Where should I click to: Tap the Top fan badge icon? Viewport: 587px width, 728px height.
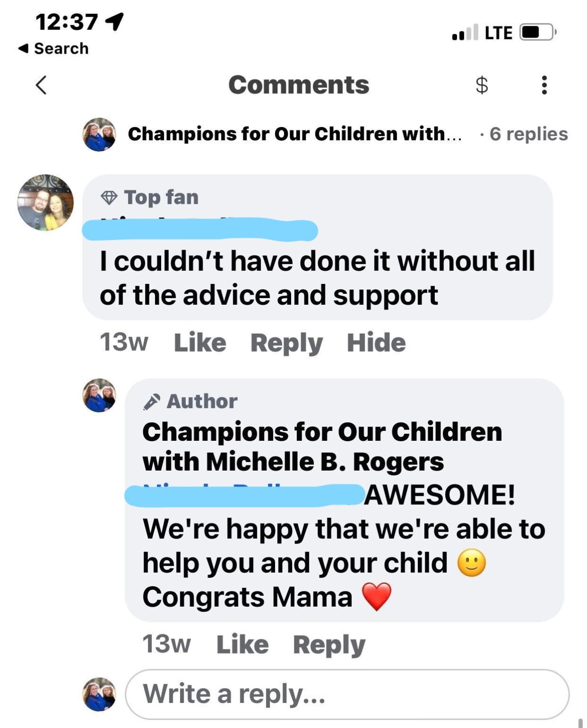[110, 197]
